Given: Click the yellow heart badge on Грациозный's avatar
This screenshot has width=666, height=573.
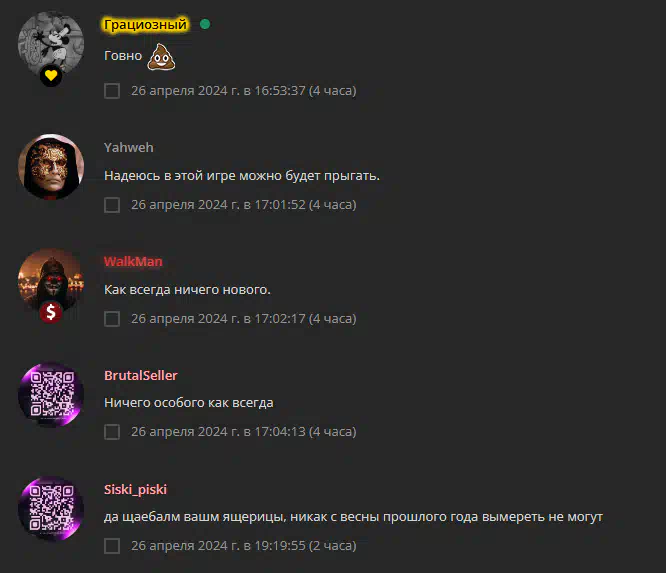Looking at the screenshot, I should (51, 76).
